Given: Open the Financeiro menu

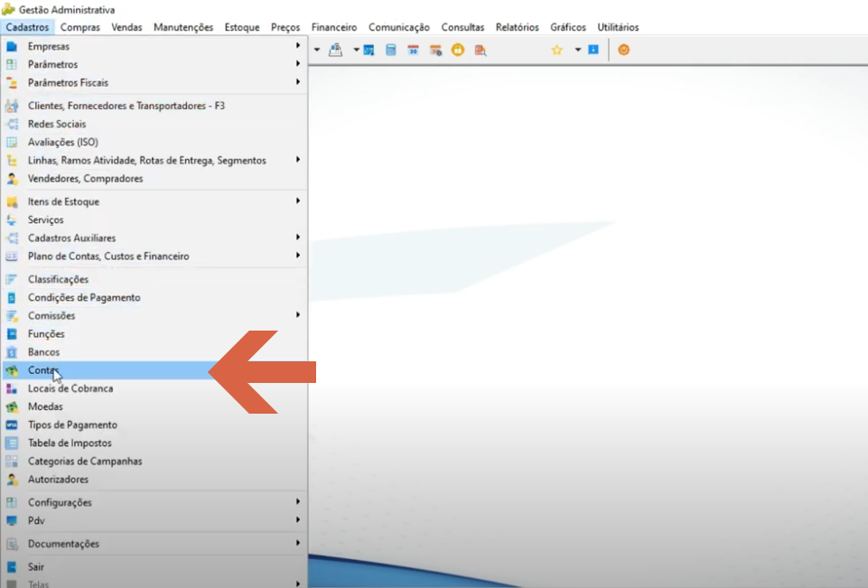Looking at the screenshot, I should click(334, 27).
